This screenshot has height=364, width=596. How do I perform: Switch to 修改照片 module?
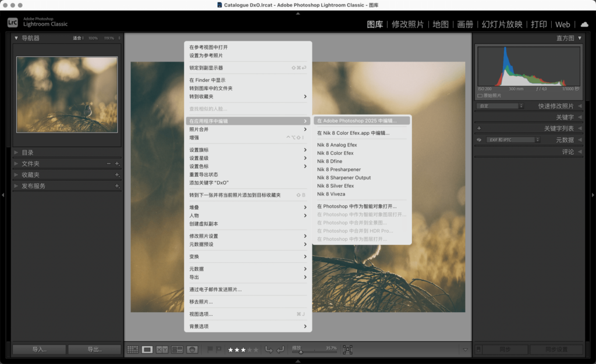[407, 24]
